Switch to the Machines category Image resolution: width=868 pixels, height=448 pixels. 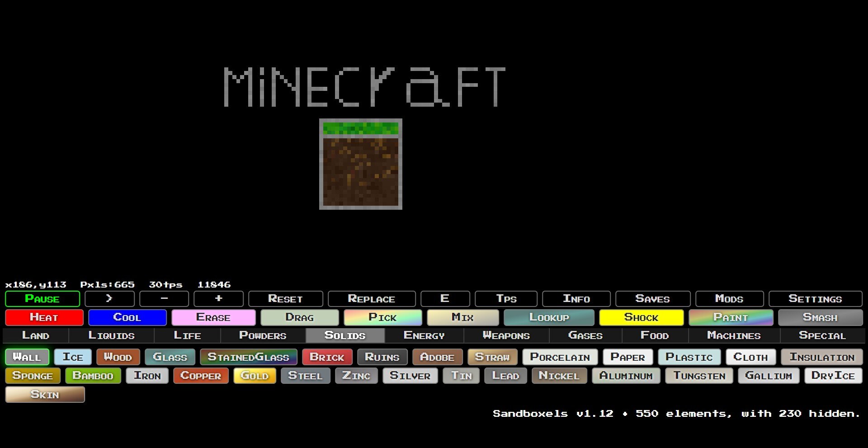pyautogui.click(x=734, y=335)
